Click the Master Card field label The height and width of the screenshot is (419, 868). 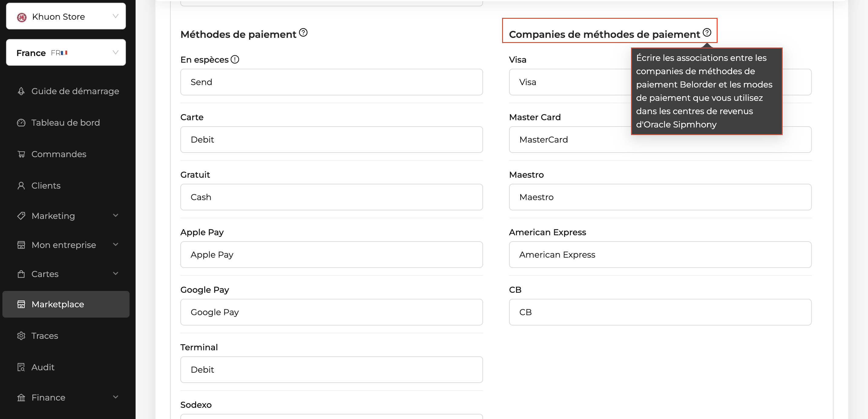pos(535,117)
